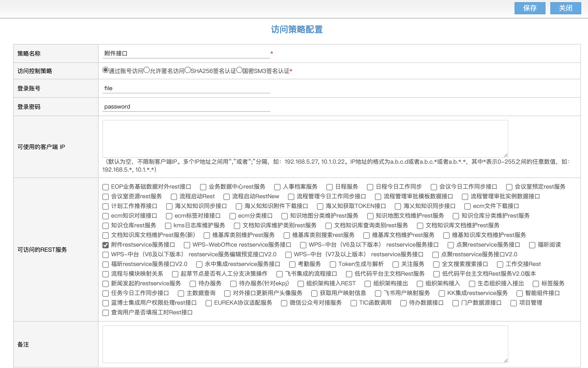Viewport: 588px width, 368px height.
Task: Click the 关闭 (Close) button
Action: 565,8
